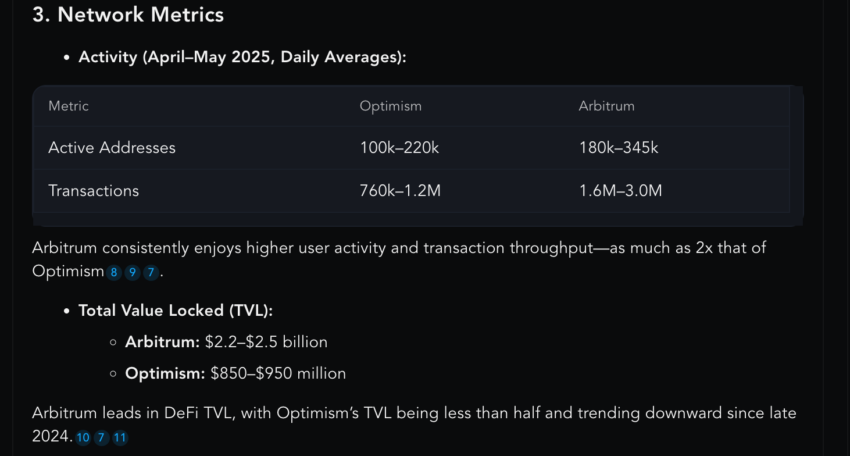
Task: Open citation badge 11 after "2024."
Action: (x=120, y=438)
